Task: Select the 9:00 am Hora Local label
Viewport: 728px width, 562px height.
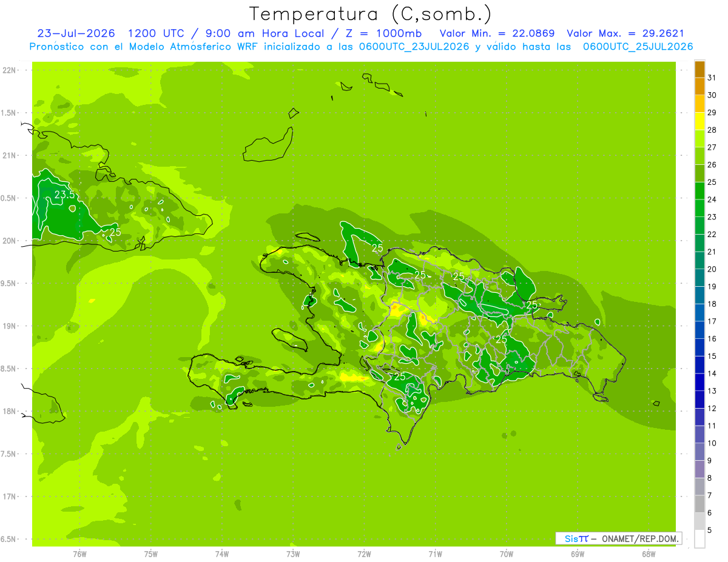Action: coord(250,33)
